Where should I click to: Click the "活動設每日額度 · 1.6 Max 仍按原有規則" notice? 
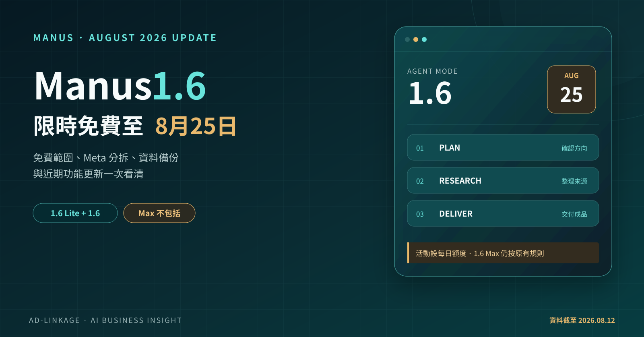coord(503,253)
